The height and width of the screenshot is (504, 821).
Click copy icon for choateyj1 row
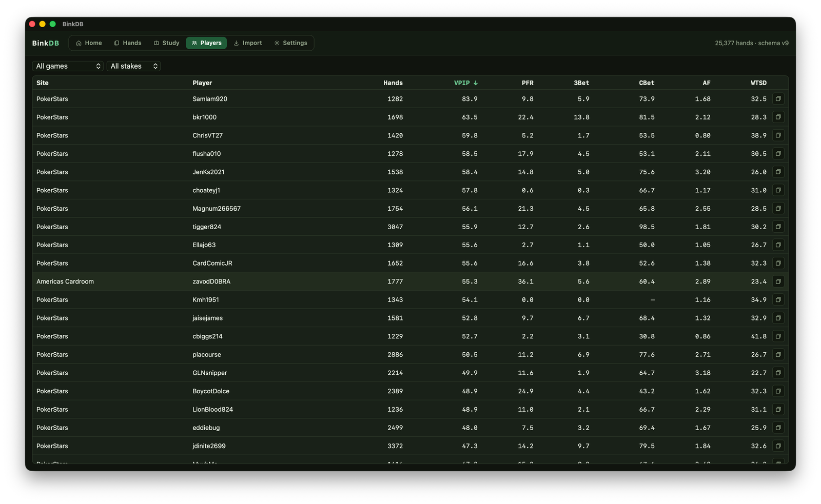[x=778, y=190]
